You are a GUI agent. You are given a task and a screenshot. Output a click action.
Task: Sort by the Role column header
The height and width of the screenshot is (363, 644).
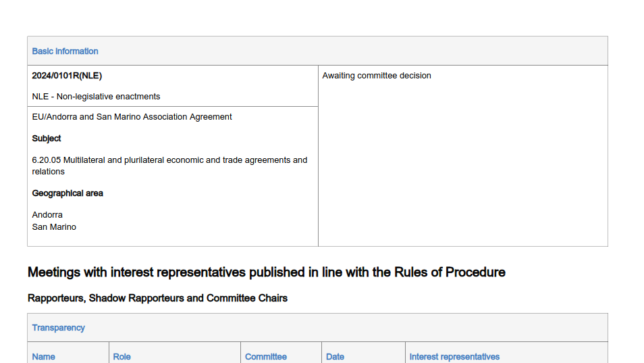click(x=122, y=357)
